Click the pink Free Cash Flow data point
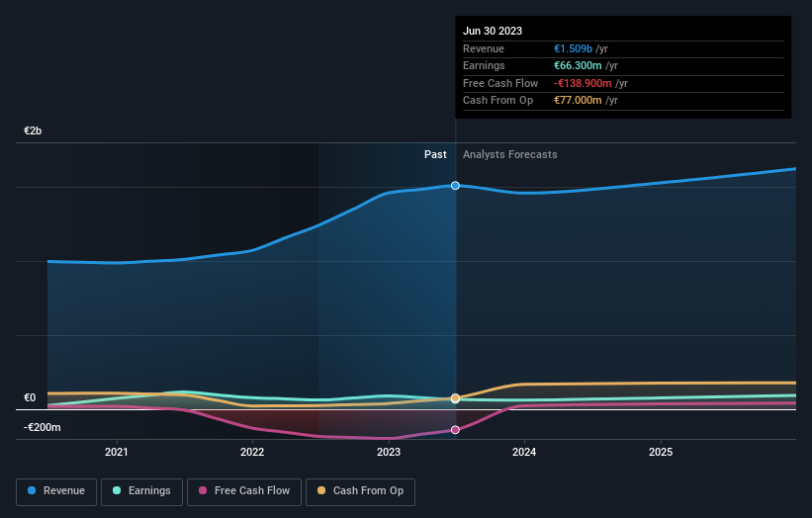This screenshot has height=518, width=812. coord(455,429)
